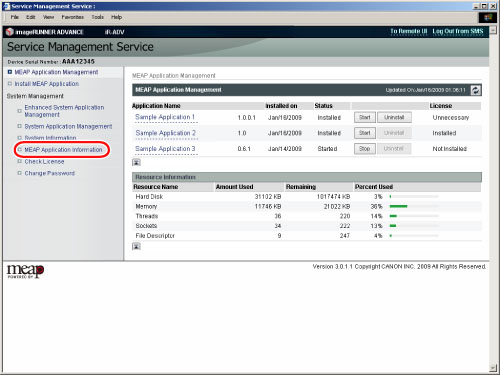Open the MEAP Application Information link
This screenshot has width=500, height=375.
click(63, 150)
